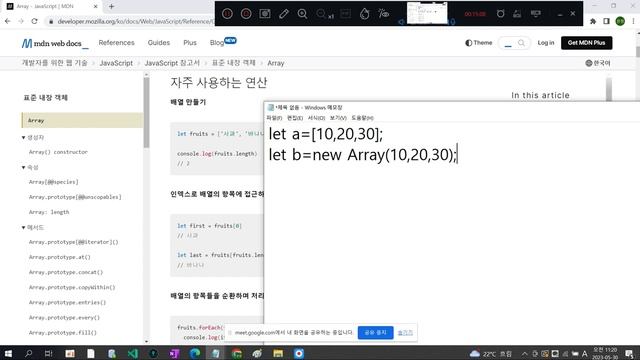Open Array.prototype.concat() sidebar link
The image size is (640, 360).
click(x=66, y=272)
